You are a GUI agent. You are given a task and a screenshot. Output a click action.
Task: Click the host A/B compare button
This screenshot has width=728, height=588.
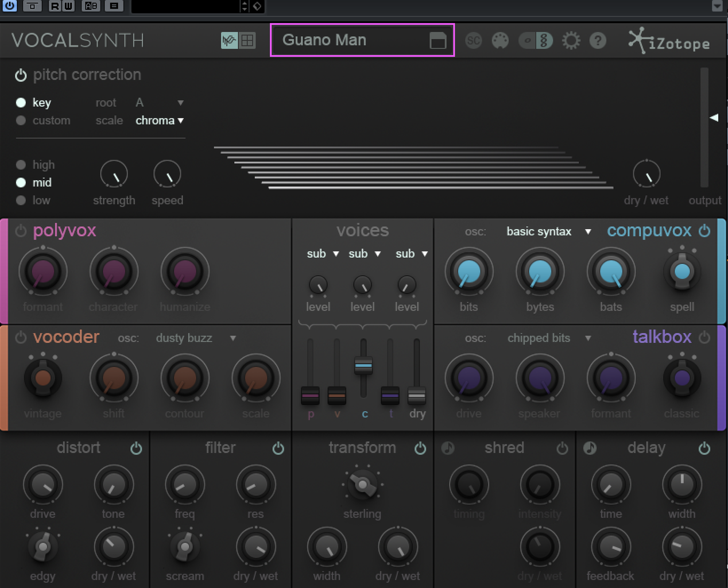pos(91,6)
